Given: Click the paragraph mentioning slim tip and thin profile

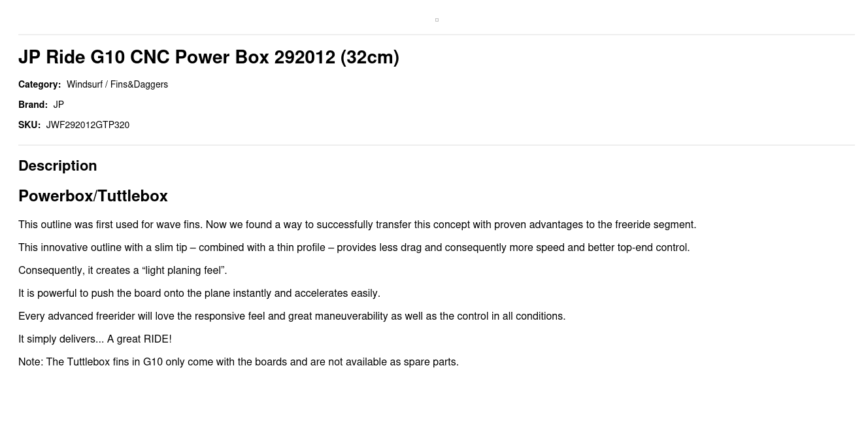Looking at the screenshot, I should point(354,248).
